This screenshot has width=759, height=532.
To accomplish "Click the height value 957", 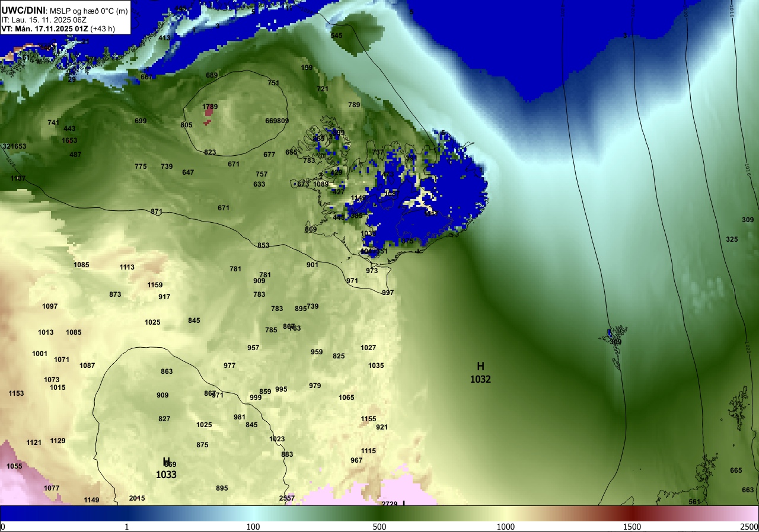I will pyautogui.click(x=253, y=348).
